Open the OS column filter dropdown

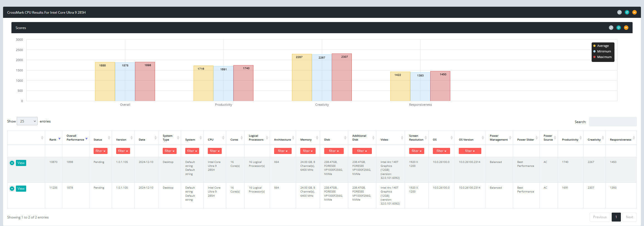[441, 151]
